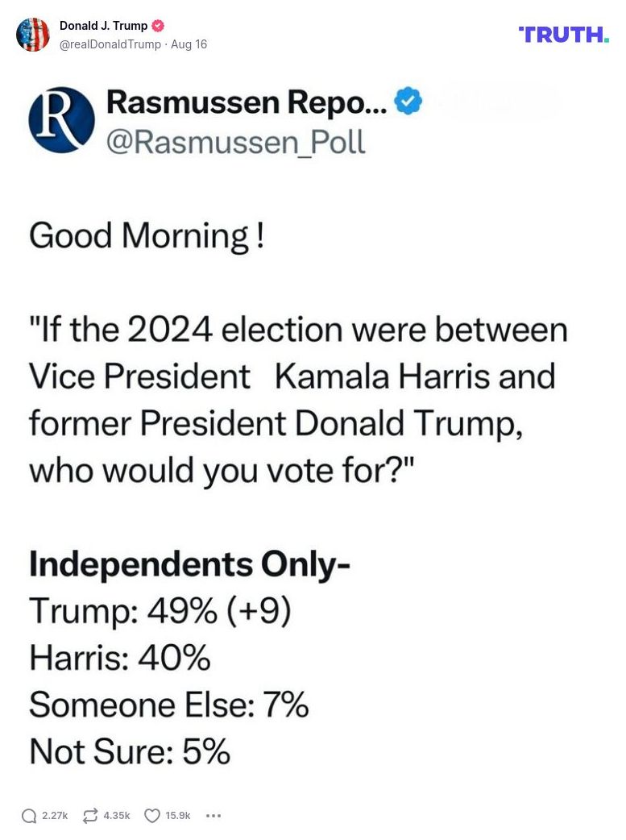Select the ReTruth repost icon
This screenshot has height=840, width=626.
pos(89,816)
